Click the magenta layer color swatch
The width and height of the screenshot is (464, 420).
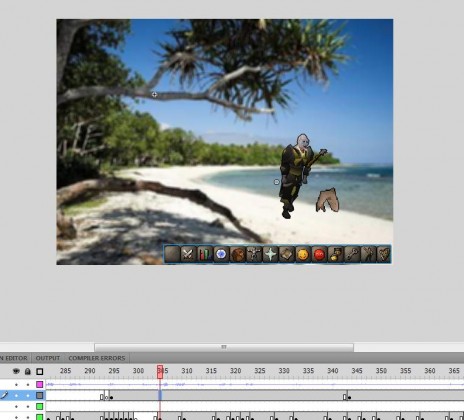[x=40, y=384]
